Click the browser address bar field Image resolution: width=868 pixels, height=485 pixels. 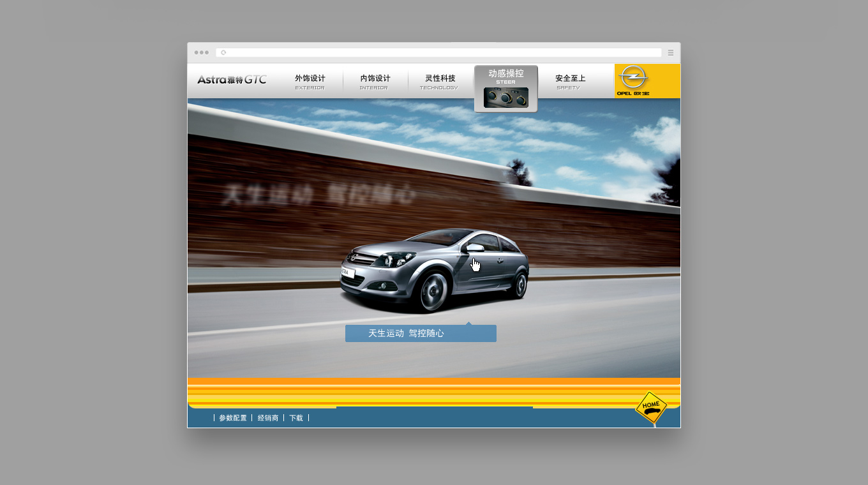(x=440, y=53)
